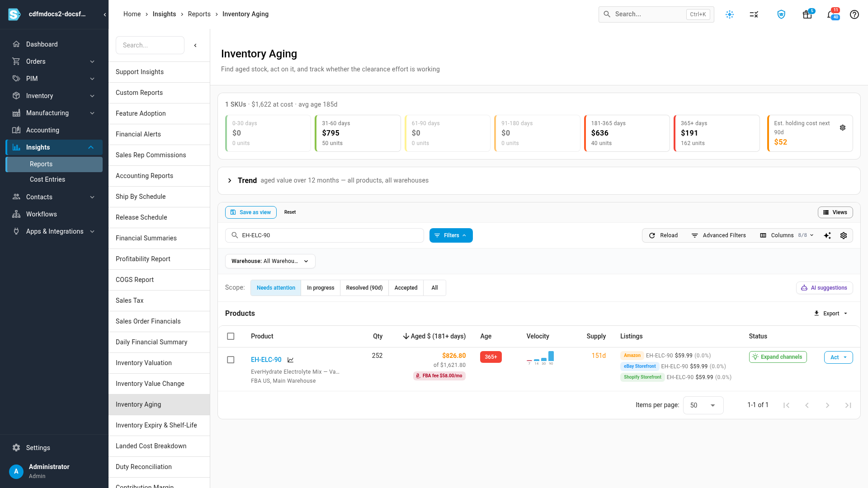Open the Warehouse filter dropdown
Viewport: 868px width, 488px height.
[x=270, y=261]
